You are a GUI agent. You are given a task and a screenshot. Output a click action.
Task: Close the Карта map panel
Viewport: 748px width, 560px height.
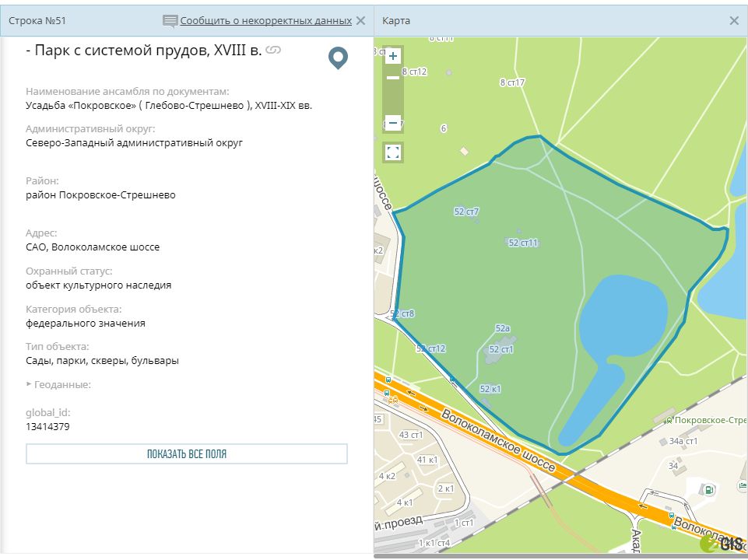(x=734, y=20)
